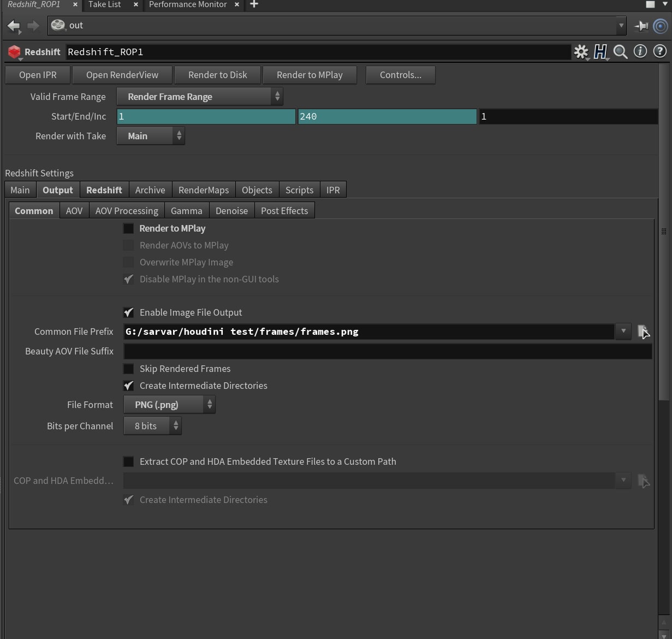Switch to the Output tab

(x=58, y=190)
